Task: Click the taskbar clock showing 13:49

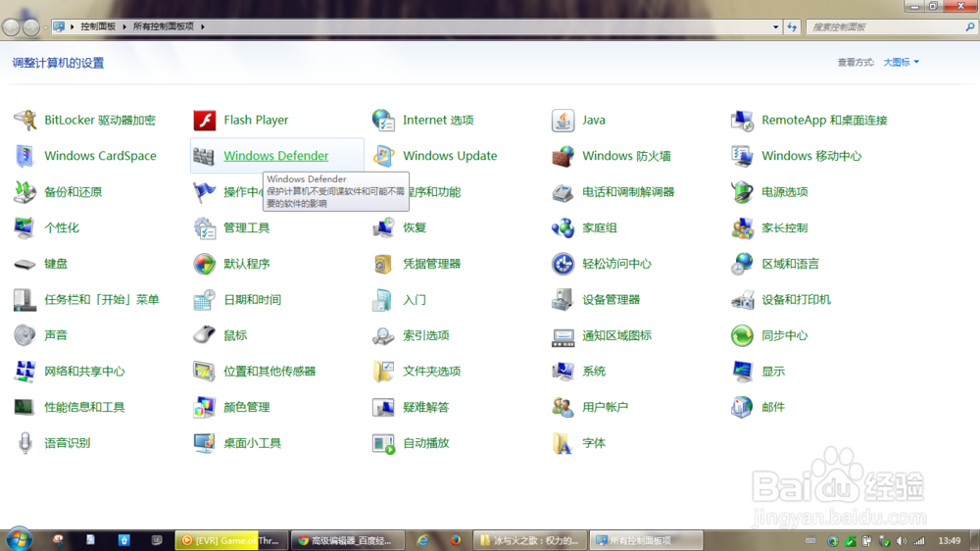Action: pyautogui.click(x=950, y=541)
